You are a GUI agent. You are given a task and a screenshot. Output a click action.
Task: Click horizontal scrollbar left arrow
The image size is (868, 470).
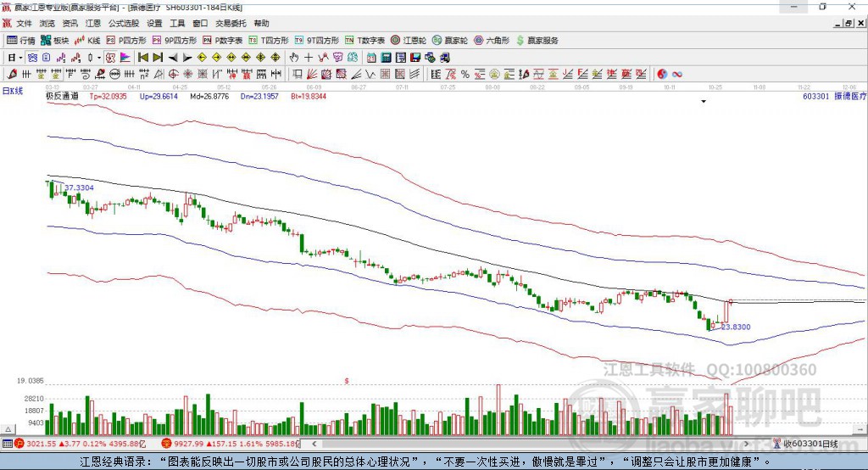[x=314, y=444]
